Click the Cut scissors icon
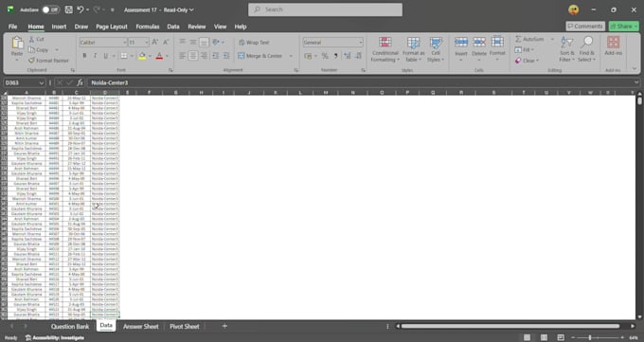This screenshot has width=644, height=342. pos(31,39)
